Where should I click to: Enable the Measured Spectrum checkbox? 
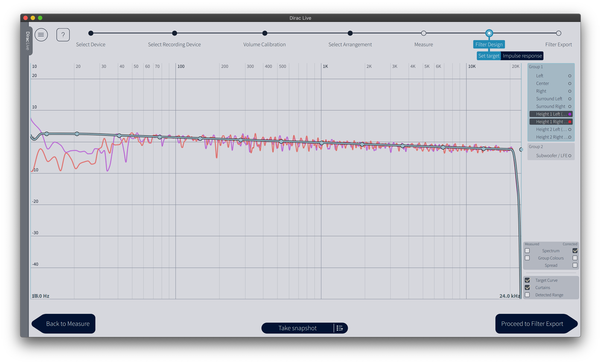coord(527,251)
